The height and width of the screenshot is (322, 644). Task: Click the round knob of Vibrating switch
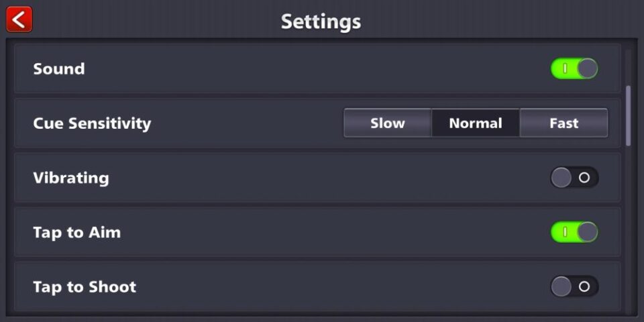561,178
